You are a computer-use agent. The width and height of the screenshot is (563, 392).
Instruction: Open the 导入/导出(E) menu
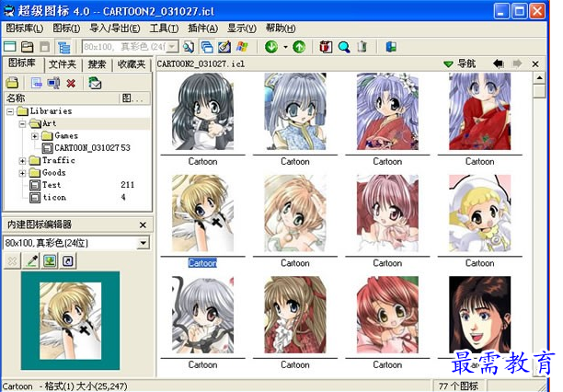click(x=115, y=28)
